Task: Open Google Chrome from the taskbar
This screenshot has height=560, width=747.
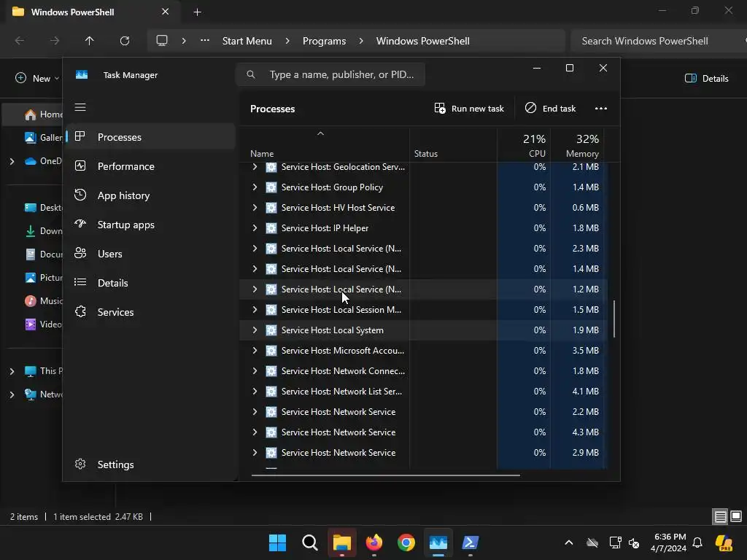Action: coord(406,542)
